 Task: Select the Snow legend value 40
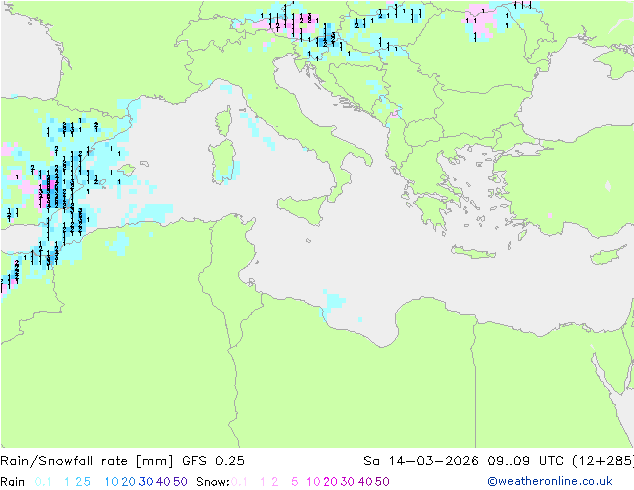pyautogui.click(x=365, y=482)
